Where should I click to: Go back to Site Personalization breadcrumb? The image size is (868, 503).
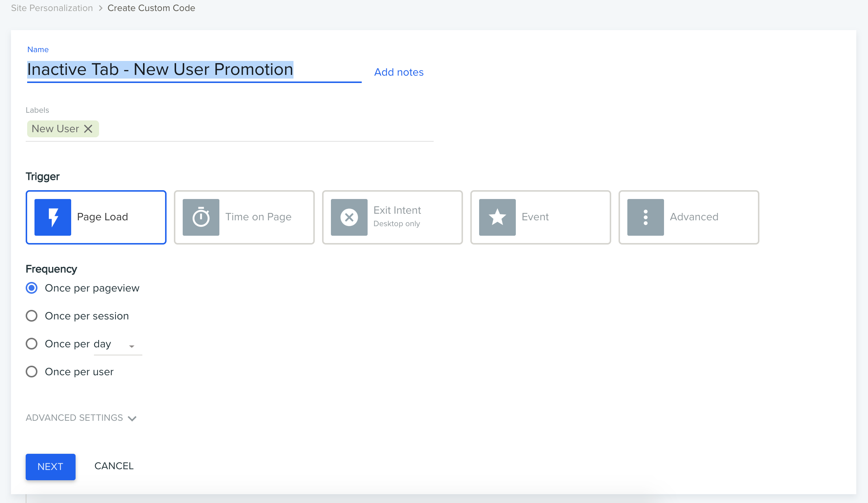coord(52,8)
